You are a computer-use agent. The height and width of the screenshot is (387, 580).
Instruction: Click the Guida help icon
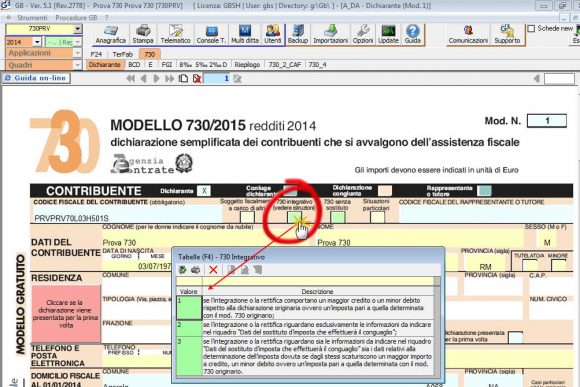pos(412,35)
